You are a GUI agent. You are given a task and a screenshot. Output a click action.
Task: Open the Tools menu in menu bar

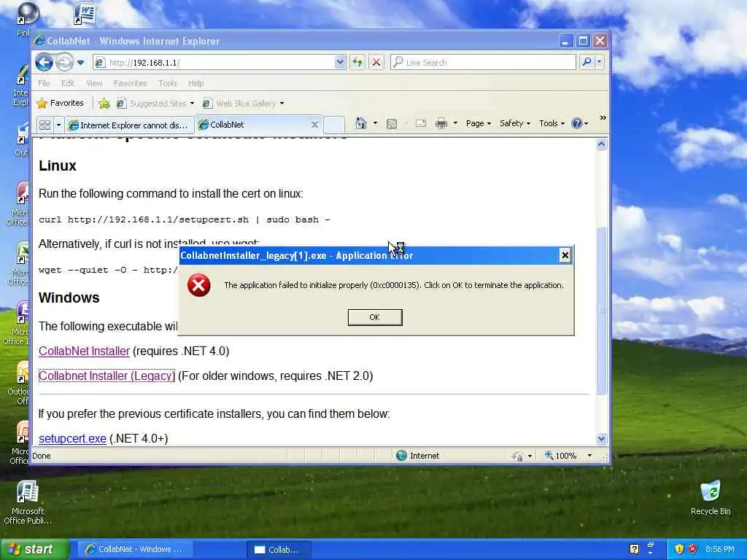[x=168, y=83]
